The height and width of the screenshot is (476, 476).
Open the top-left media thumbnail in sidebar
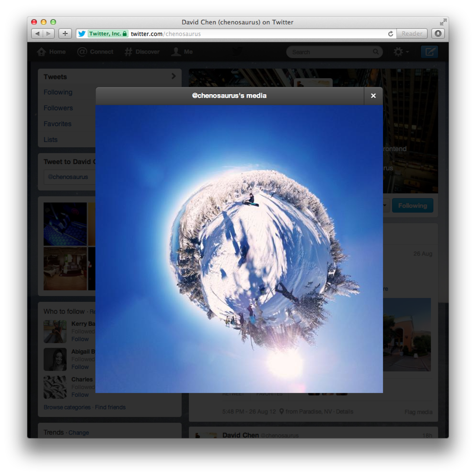(65, 224)
